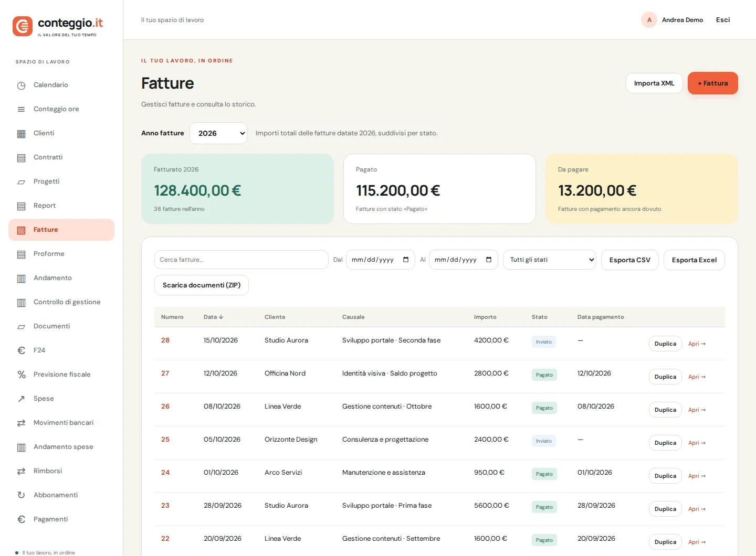The height and width of the screenshot is (556, 756).
Task: Expand the Tutti gli stati filter
Action: (x=550, y=260)
